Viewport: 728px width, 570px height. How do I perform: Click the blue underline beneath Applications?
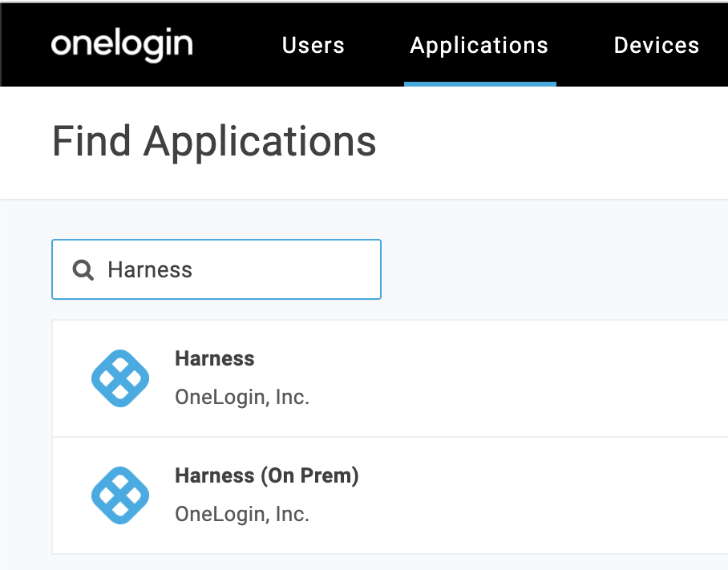click(x=480, y=84)
